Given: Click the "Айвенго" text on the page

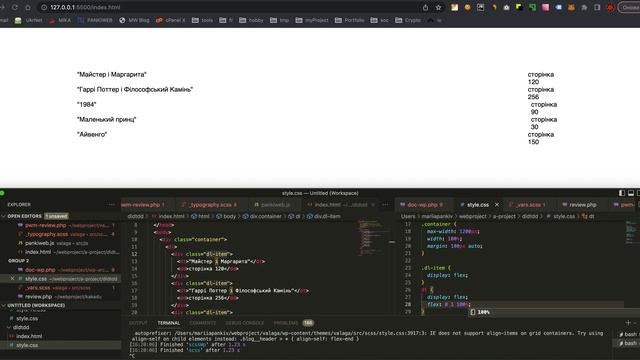Looking at the screenshot, I should (92, 134).
